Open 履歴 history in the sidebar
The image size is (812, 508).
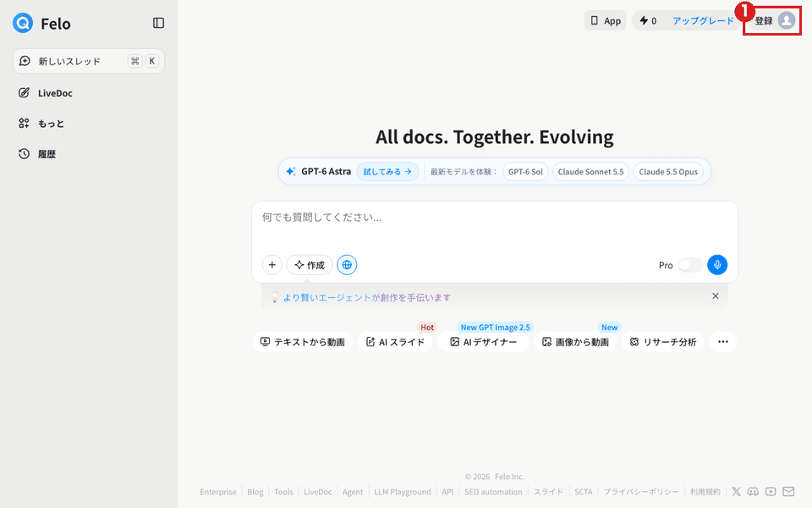click(37, 154)
